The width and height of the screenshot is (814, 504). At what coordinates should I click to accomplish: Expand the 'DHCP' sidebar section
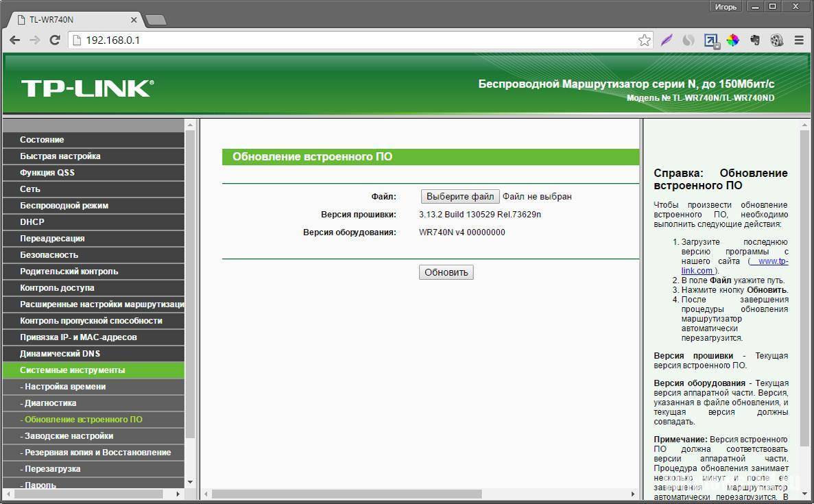click(32, 222)
